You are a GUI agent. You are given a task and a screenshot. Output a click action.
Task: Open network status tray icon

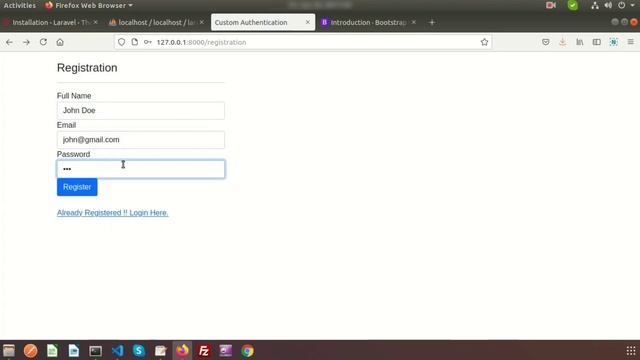pyautogui.click(x=595, y=5)
